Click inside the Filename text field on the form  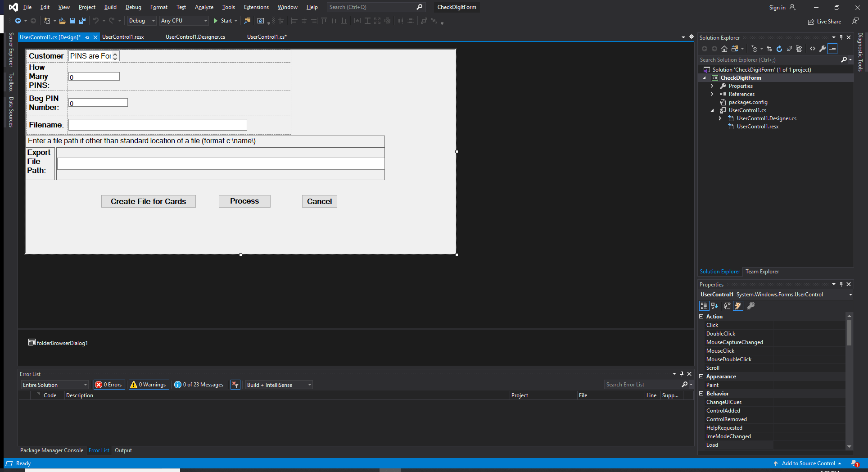click(157, 125)
